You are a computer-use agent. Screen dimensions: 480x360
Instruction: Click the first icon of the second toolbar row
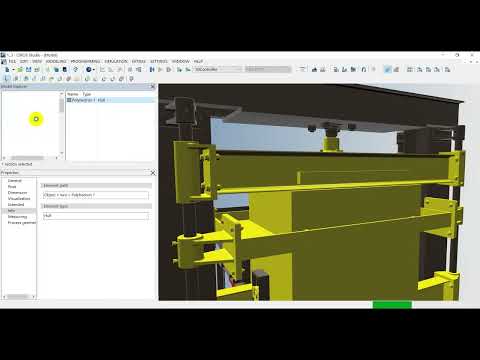click(x=7, y=79)
